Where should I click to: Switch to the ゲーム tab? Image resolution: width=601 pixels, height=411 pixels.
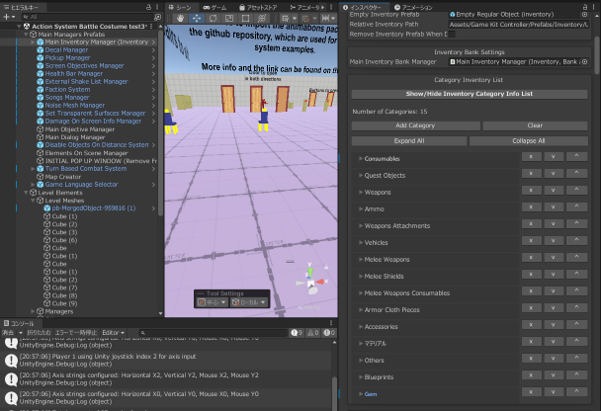coord(215,7)
